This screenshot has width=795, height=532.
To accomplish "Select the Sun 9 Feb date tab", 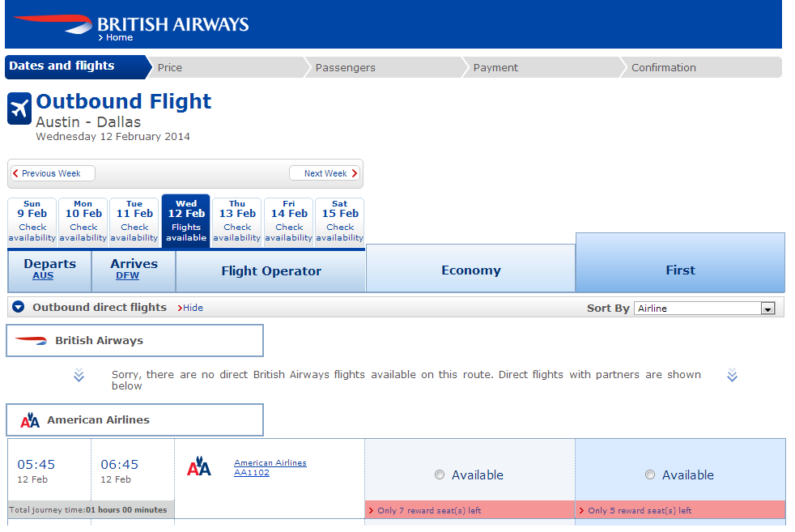I will coord(32,222).
